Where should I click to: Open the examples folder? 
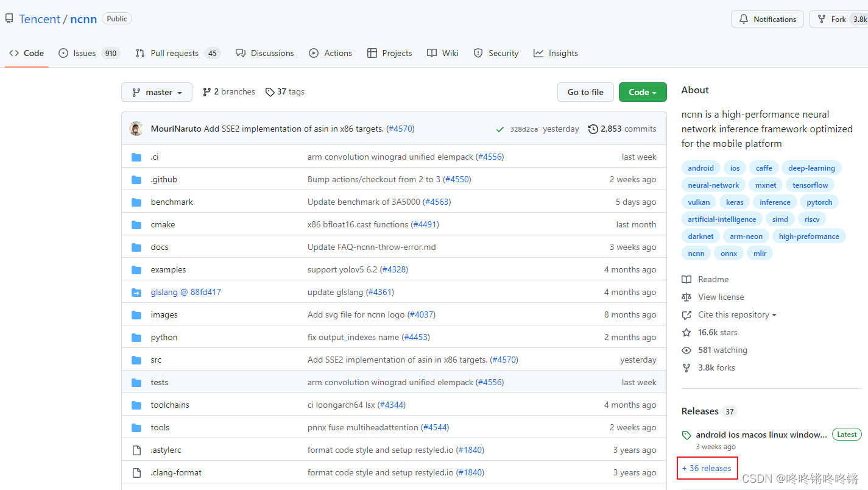click(168, 269)
